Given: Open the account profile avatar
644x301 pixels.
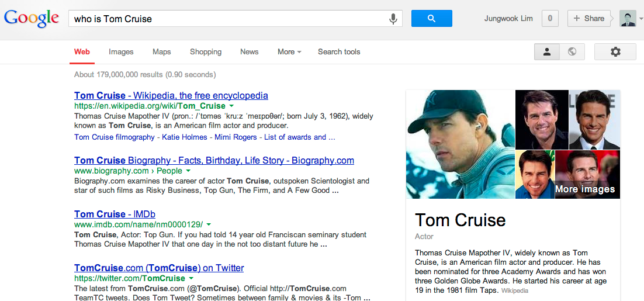Looking at the screenshot, I should tap(628, 19).
